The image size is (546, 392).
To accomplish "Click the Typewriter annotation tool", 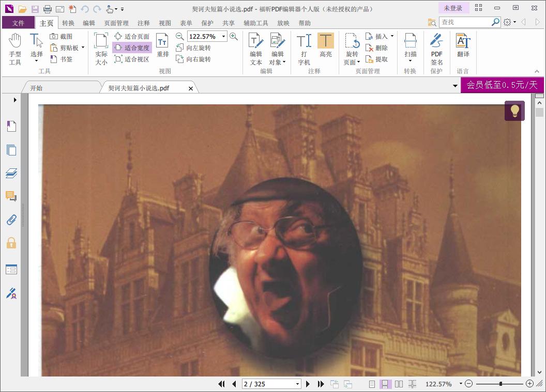I will click(x=304, y=49).
